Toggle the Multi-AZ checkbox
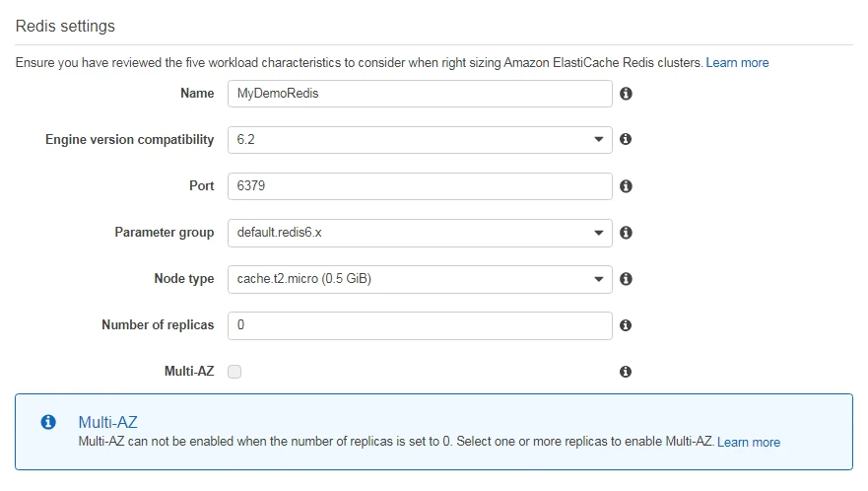Screen dimensions: 868x491 pos(234,372)
